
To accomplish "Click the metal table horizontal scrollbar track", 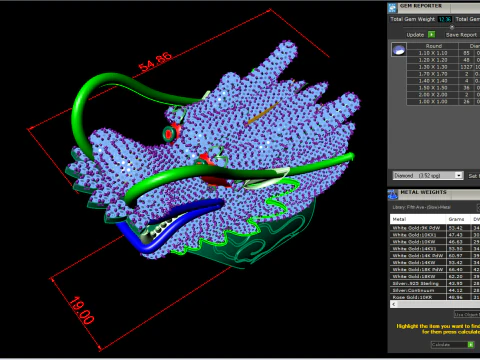I will click(439, 304).
